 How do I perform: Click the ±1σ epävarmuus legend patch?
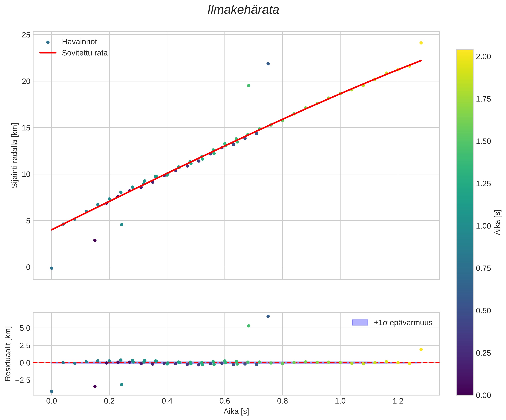point(360,322)
